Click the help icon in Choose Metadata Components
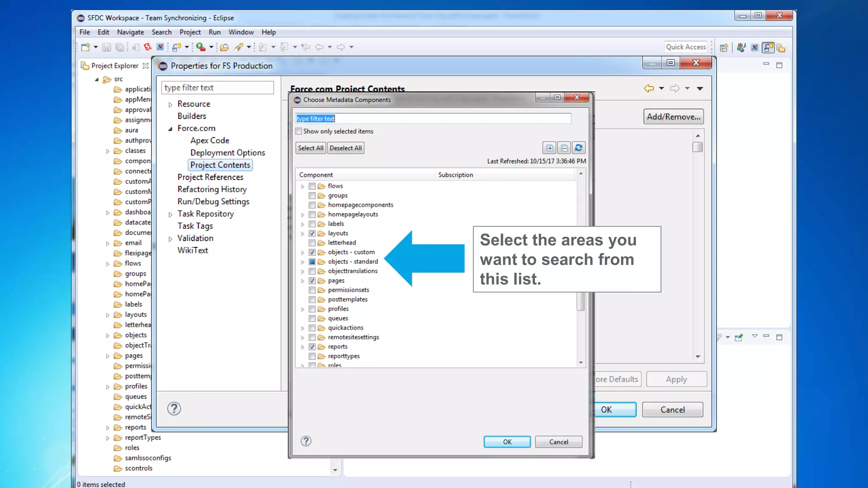The width and height of the screenshot is (868, 488). (306, 441)
